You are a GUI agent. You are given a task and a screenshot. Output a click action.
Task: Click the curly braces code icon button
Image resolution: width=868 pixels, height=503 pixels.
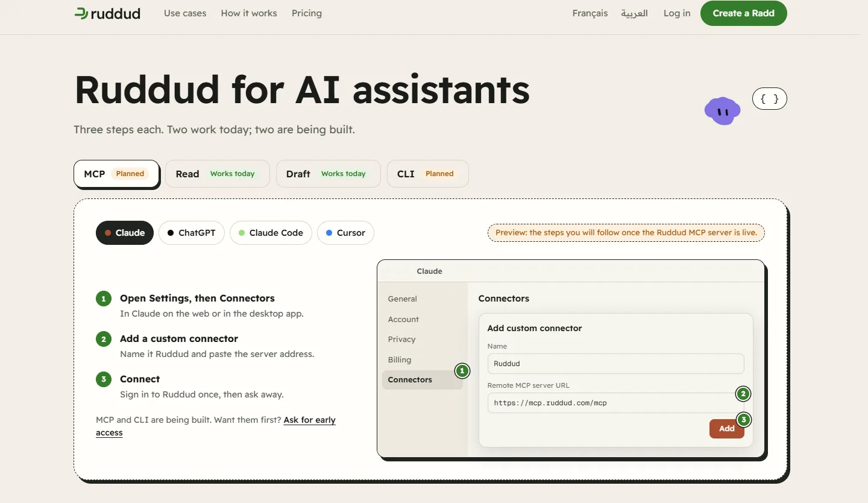tap(770, 99)
